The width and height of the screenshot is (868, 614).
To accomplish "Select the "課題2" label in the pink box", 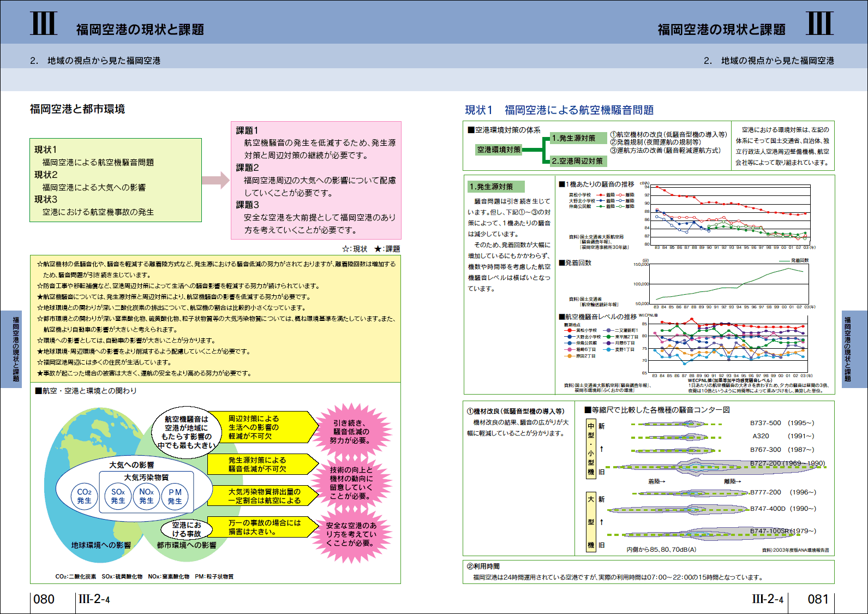I will [247, 168].
